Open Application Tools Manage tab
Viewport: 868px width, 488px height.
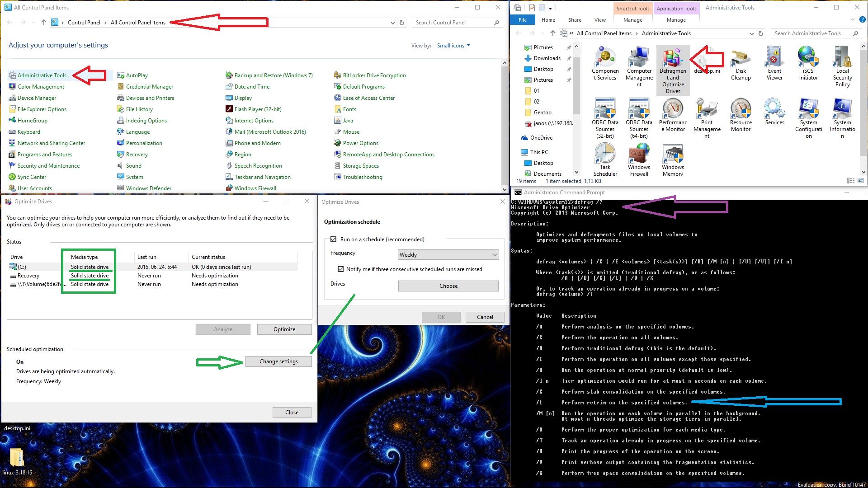[x=676, y=20]
